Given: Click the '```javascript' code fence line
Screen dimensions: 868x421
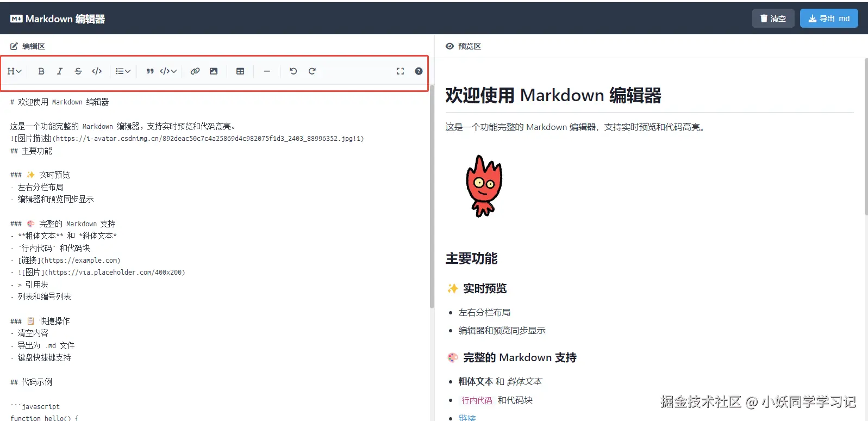Looking at the screenshot, I should click(x=35, y=406).
